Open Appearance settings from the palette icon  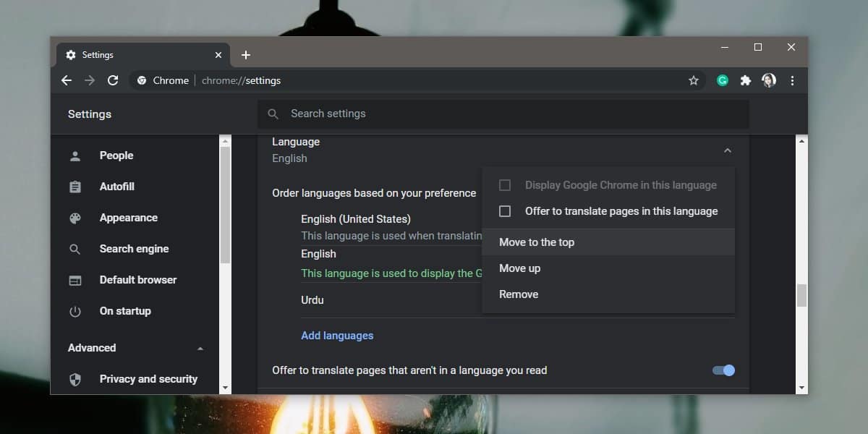coord(75,218)
